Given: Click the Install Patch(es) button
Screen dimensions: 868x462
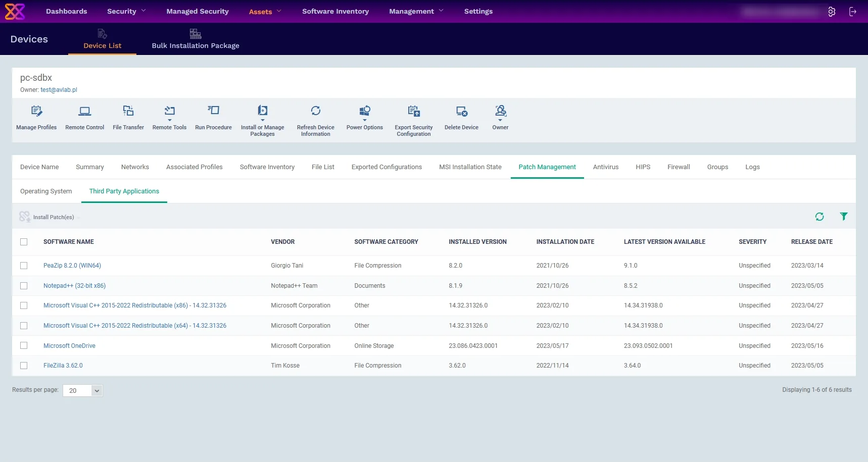Looking at the screenshot, I should tap(46, 217).
